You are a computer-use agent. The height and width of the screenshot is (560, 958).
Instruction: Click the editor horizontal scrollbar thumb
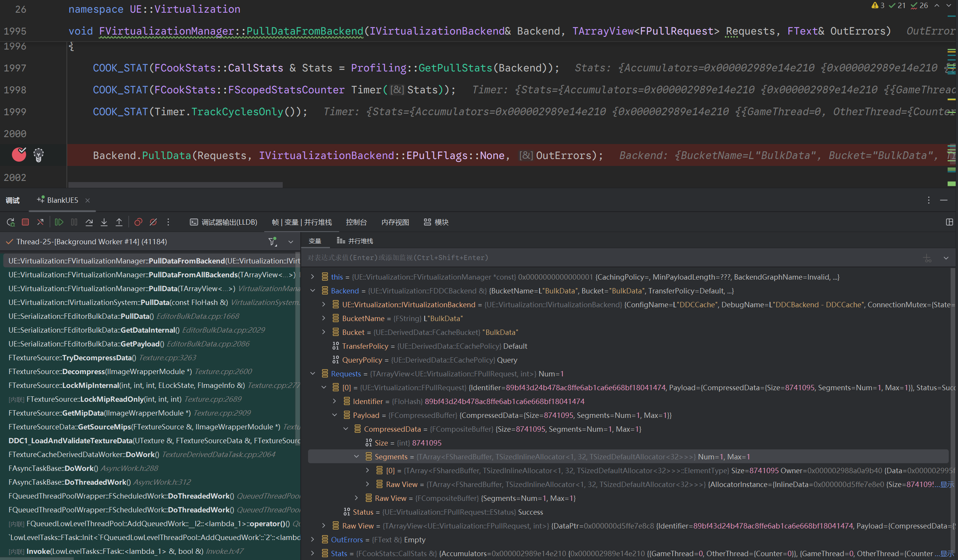(x=175, y=185)
